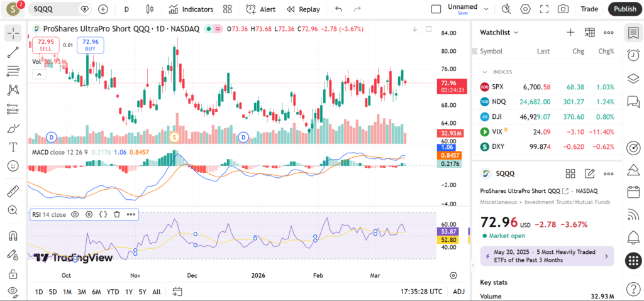Screen dimensions: 644x301
Task: Open the Alert creation tool
Action: [x=260, y=9]
